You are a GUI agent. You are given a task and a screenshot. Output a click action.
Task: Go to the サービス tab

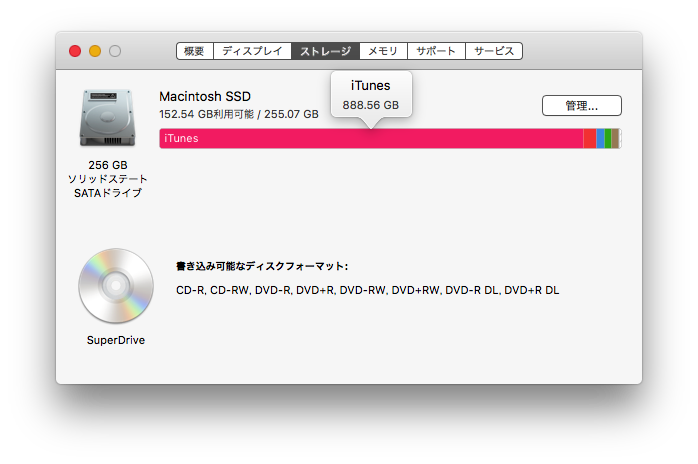tap(494, 51)
